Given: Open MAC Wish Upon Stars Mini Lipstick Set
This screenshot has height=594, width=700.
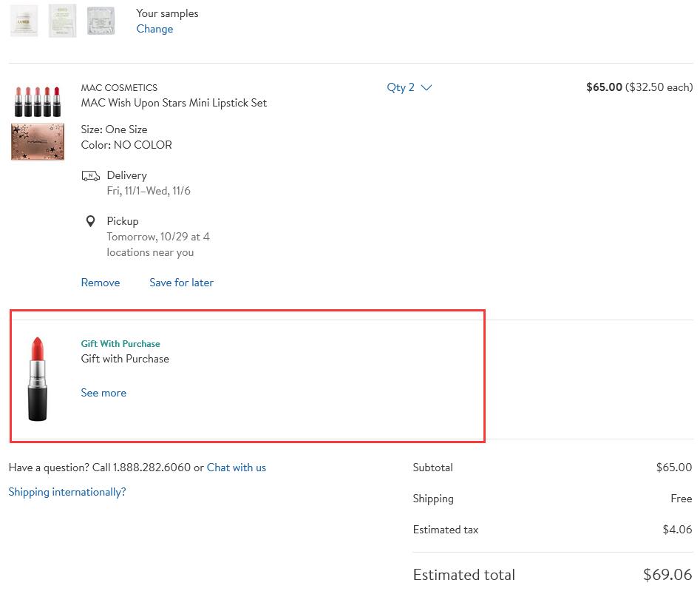Looking at the screenshot, I should tap(174, 103).
